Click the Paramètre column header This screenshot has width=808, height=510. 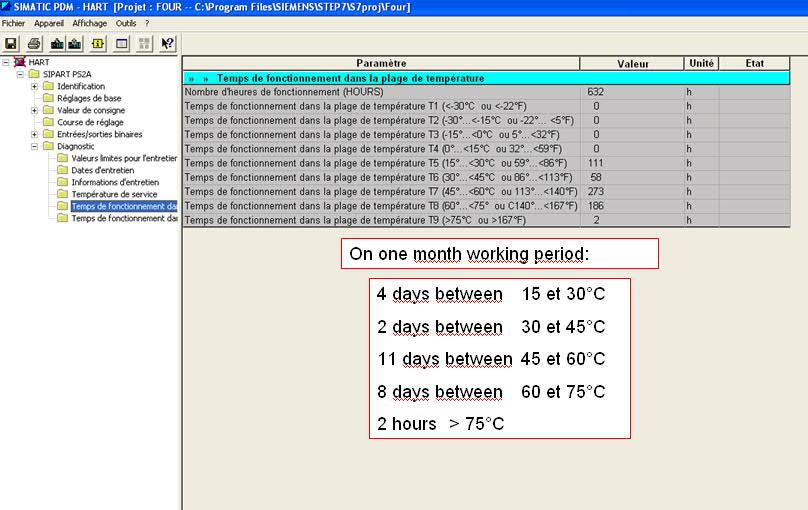[x=381, y=63]
